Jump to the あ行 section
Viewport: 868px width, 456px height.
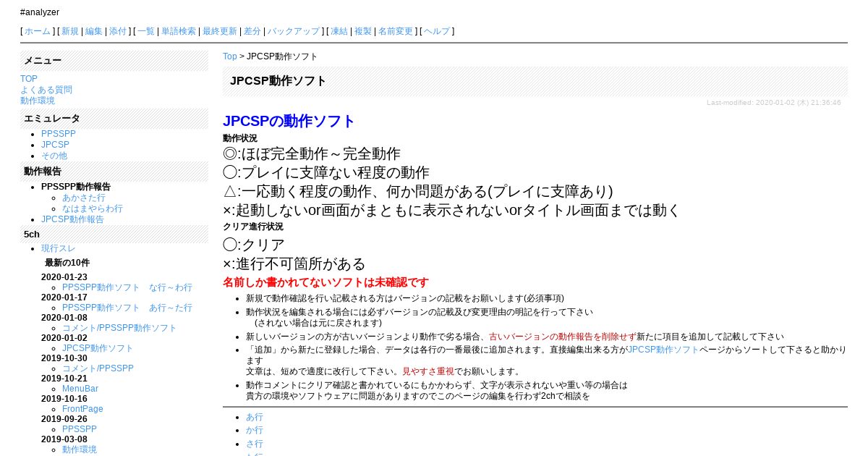pyautogui.click(x=255, y=417)
